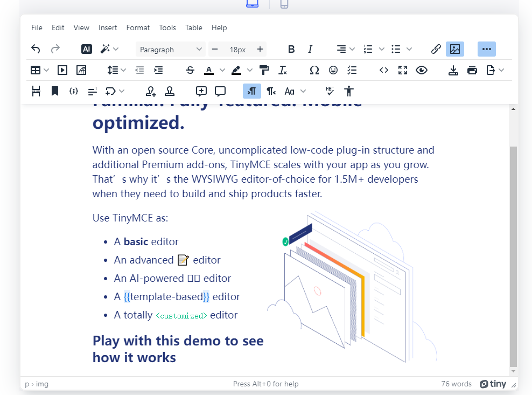Toggle left-to-right text direction
Screen dimensions: 532x395
coord(251,91)
